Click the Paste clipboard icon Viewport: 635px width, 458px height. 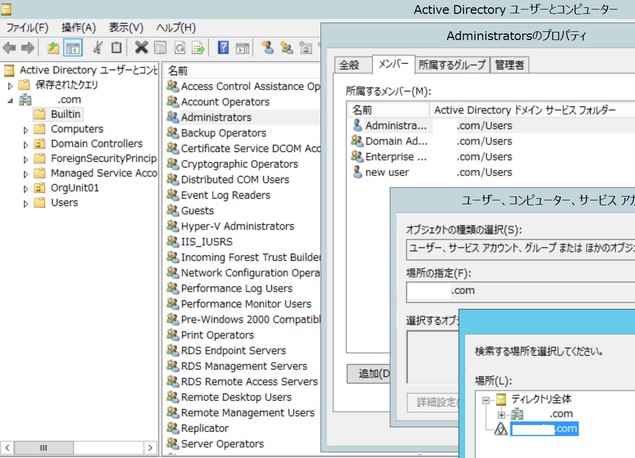coord(116,48)
